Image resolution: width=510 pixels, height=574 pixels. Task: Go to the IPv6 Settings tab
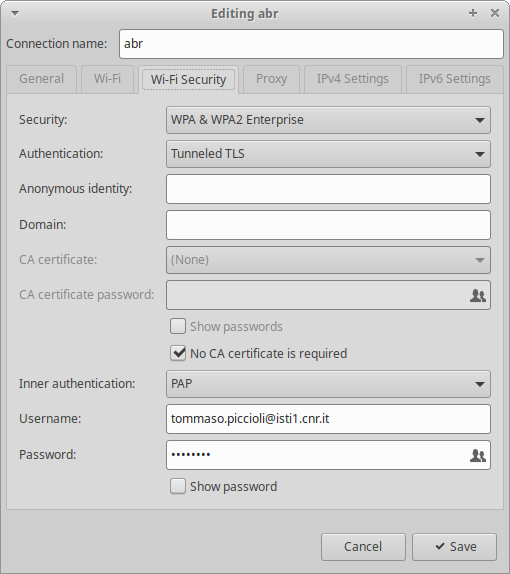[454, 79]
